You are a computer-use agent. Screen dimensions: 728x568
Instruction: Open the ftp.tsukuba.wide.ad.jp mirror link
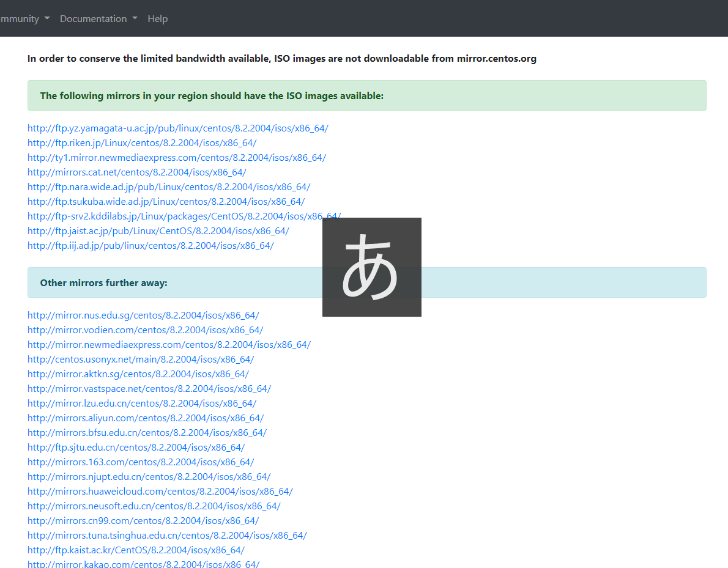click(x=166, y=202)
